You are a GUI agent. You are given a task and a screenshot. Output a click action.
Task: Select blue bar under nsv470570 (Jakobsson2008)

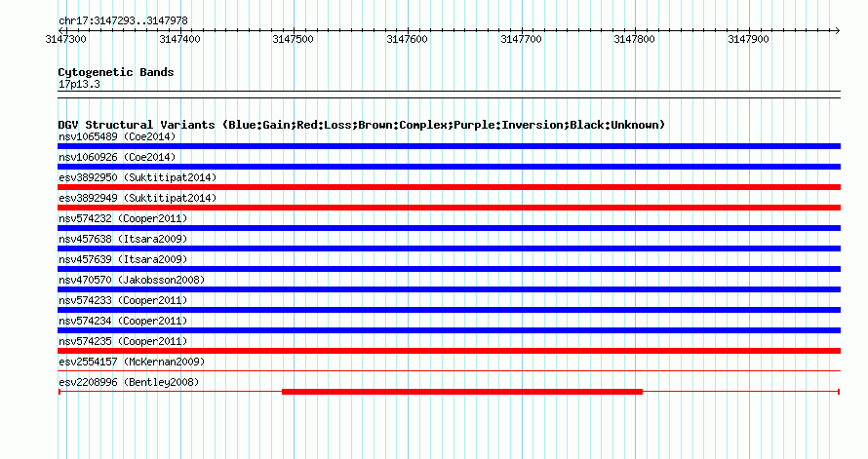[449, 289]
